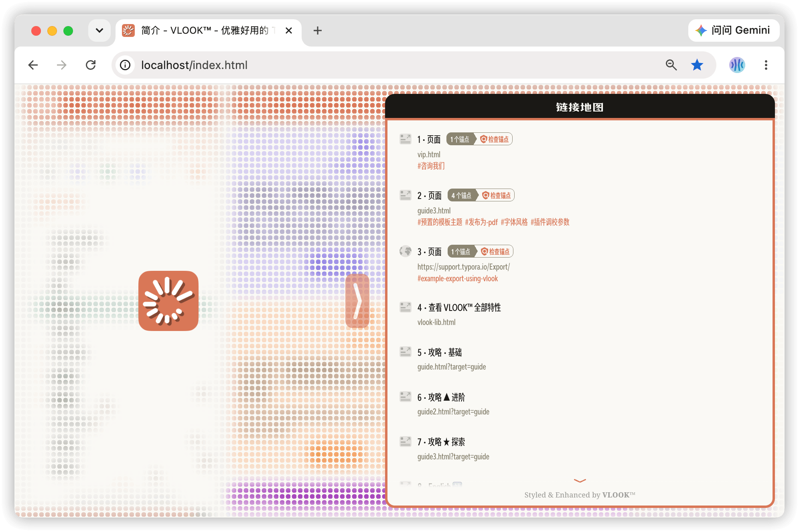The height and width of the screenshot is (532, 799).
Task: Go forward to the next page
Action: coord(61,65)
